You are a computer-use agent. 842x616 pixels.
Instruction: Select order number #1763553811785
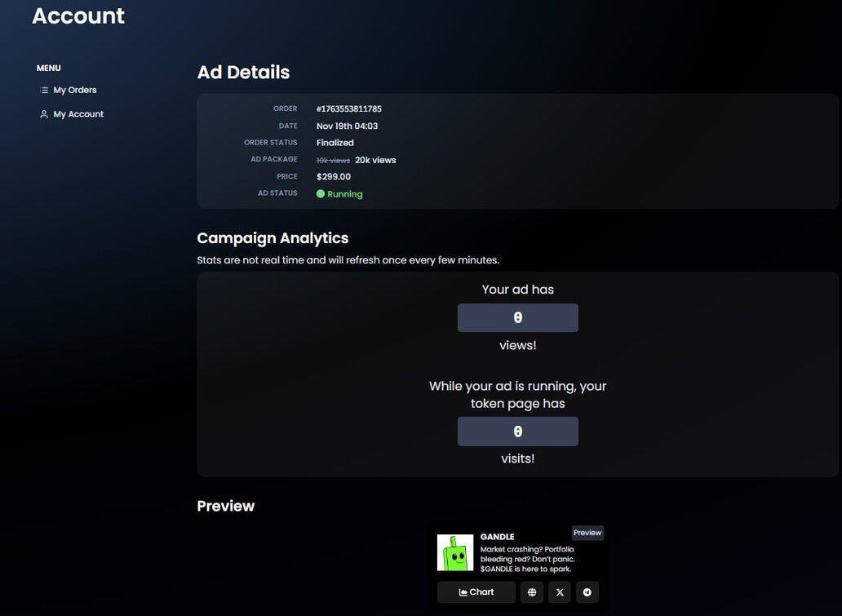coord(349,109)
